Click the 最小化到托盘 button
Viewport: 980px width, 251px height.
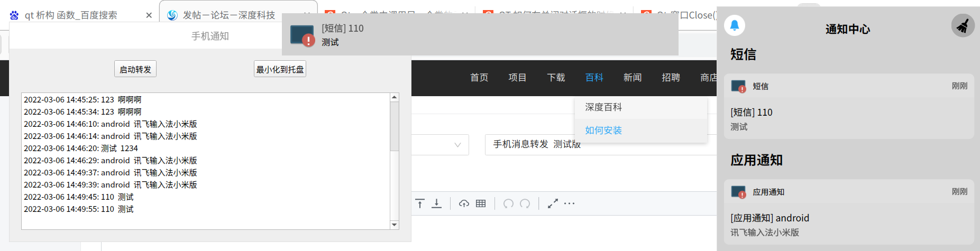tap(280, 69)
